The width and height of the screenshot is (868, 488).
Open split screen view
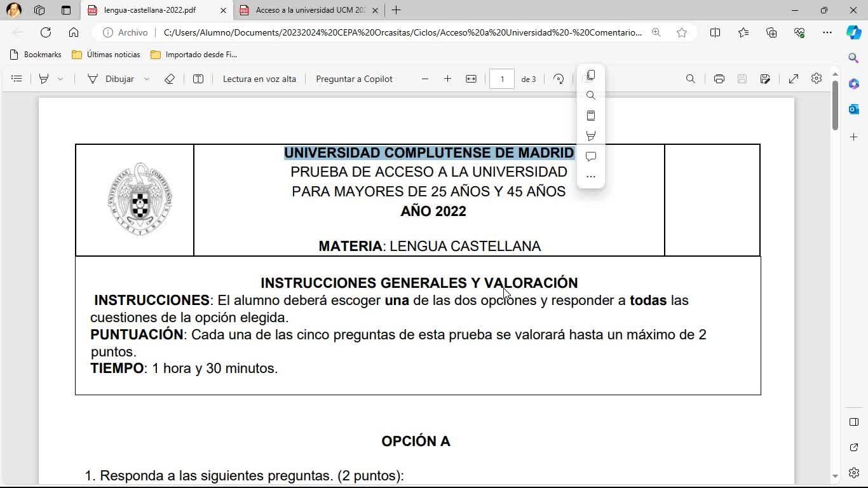click(715, 32)
